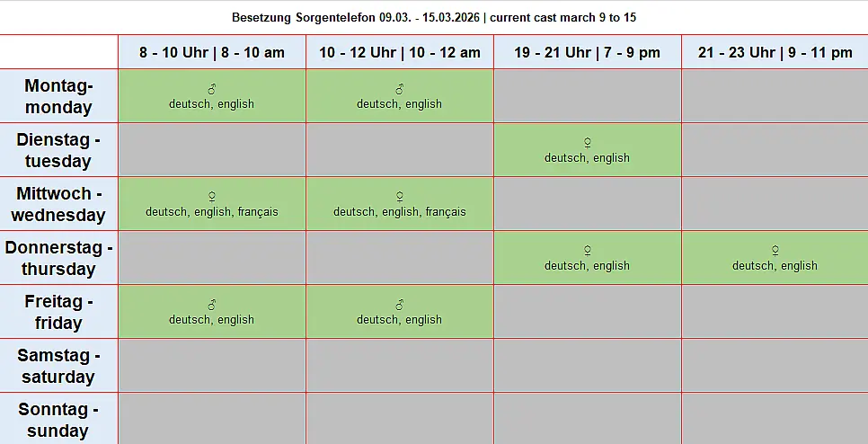
Task: Click the 'Montag - monday' row label
Action: 58,96
